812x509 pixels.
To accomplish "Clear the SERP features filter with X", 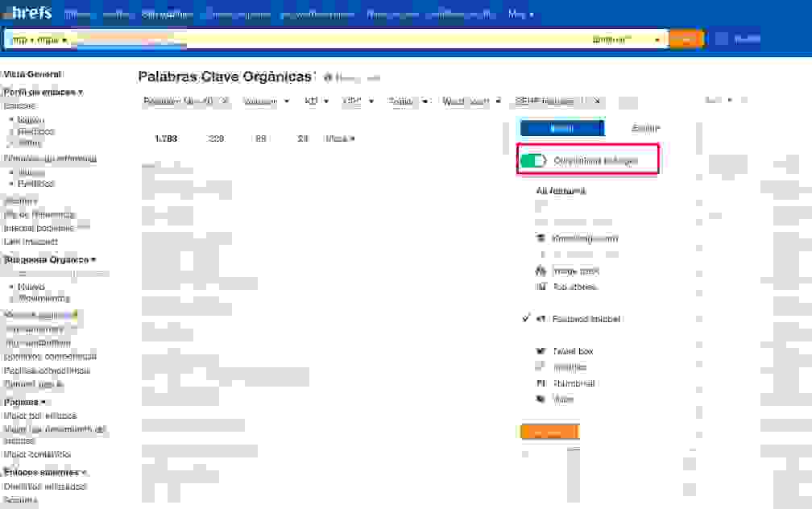I will pos(597,101).
